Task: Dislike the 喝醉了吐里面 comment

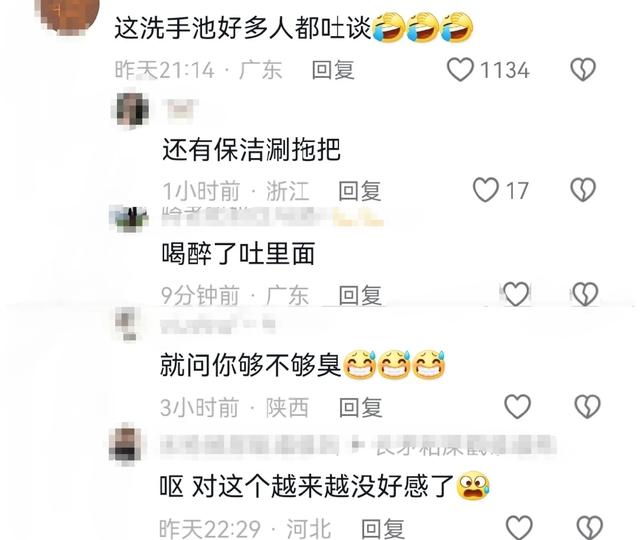Action: 586,294
